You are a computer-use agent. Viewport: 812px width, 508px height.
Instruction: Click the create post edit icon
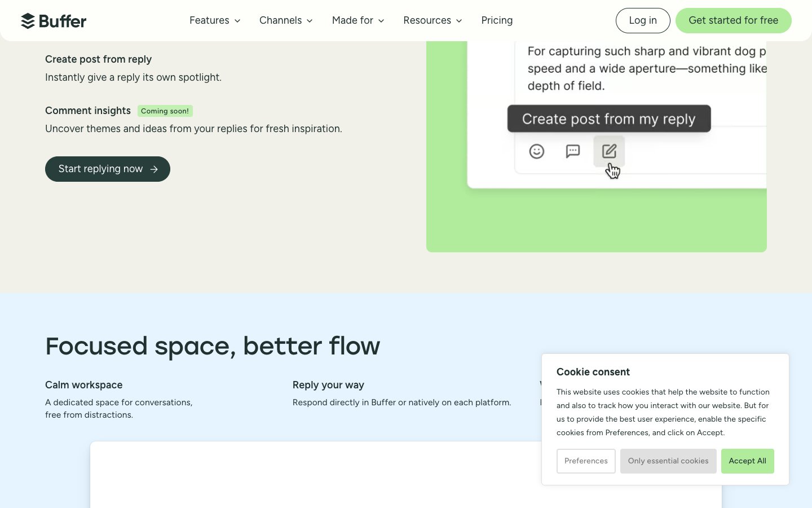coord(609,151)
